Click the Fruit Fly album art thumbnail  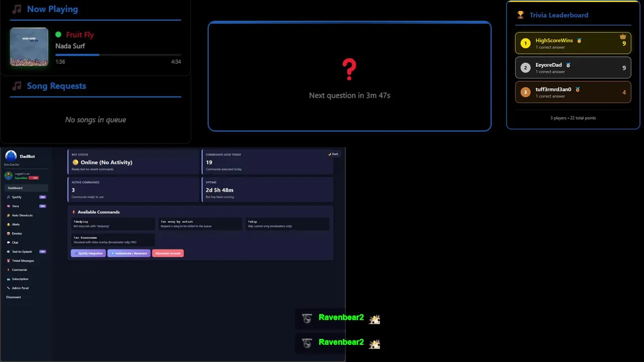click(29, 47)
